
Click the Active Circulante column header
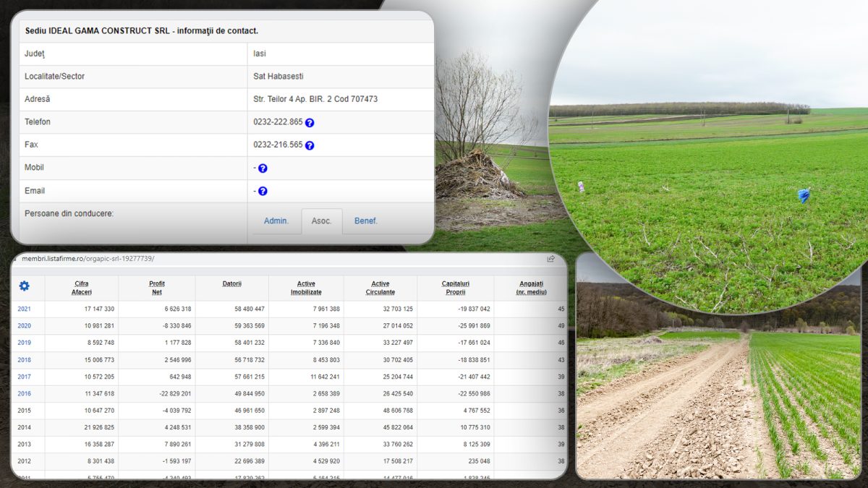380,288
